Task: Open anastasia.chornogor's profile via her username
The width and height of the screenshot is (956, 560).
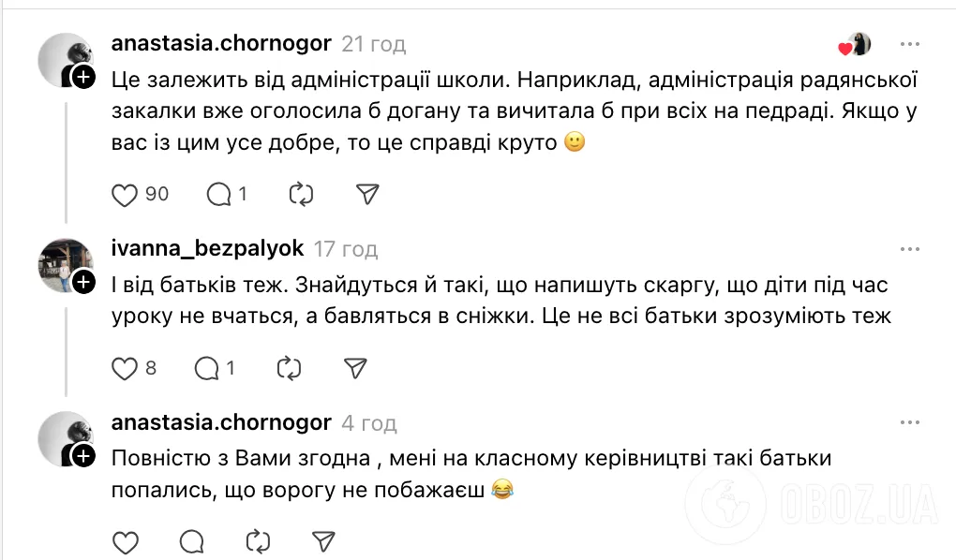Action: click(221, 43)
